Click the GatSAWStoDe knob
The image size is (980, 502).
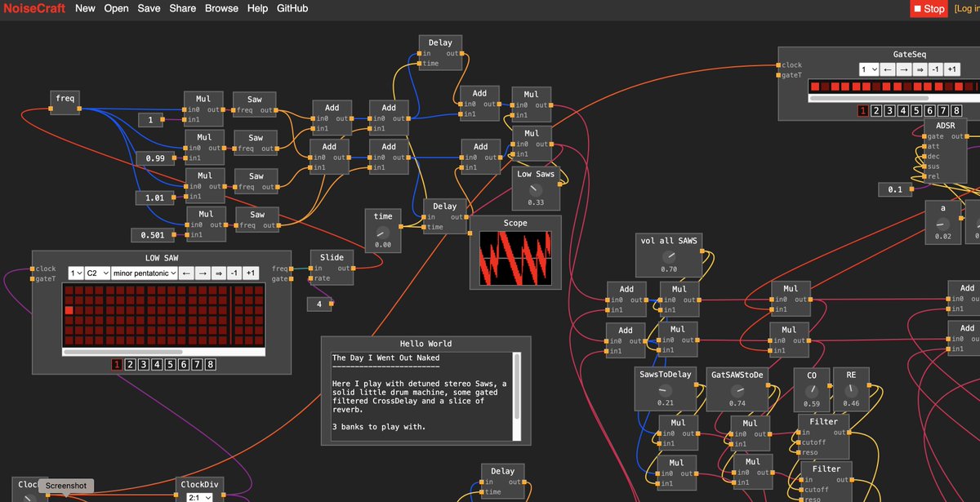pos(737,389)
